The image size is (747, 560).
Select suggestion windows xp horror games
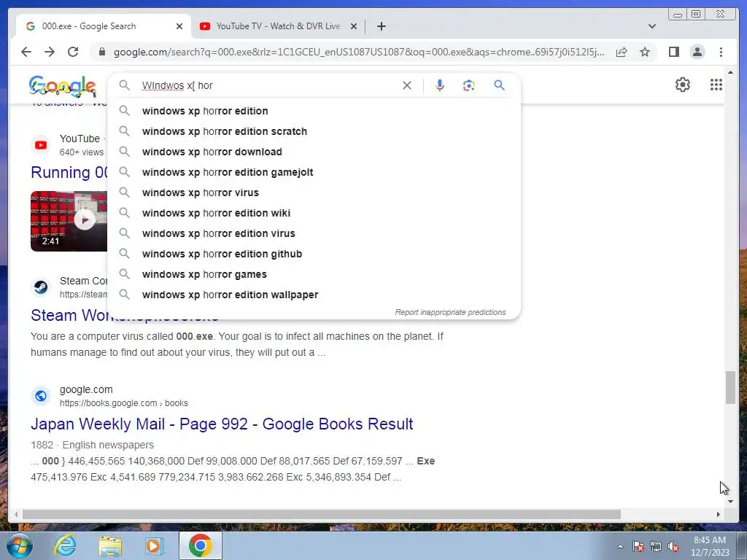point(314,275)
